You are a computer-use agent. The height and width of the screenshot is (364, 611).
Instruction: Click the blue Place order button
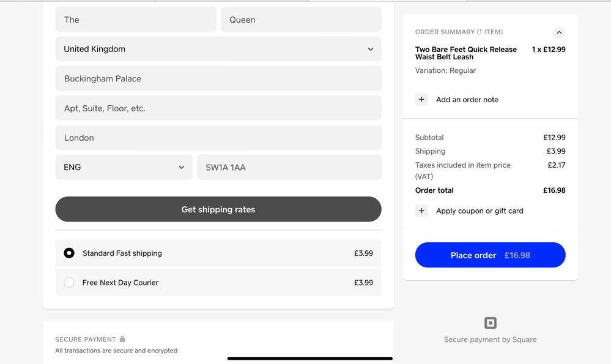[x=490, y=255]
